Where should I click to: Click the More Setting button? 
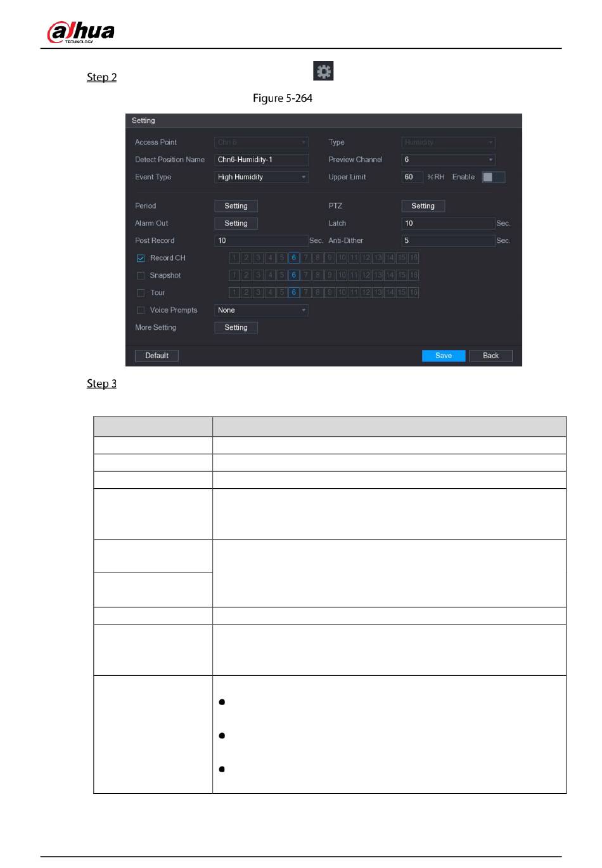tap(236, 327)
